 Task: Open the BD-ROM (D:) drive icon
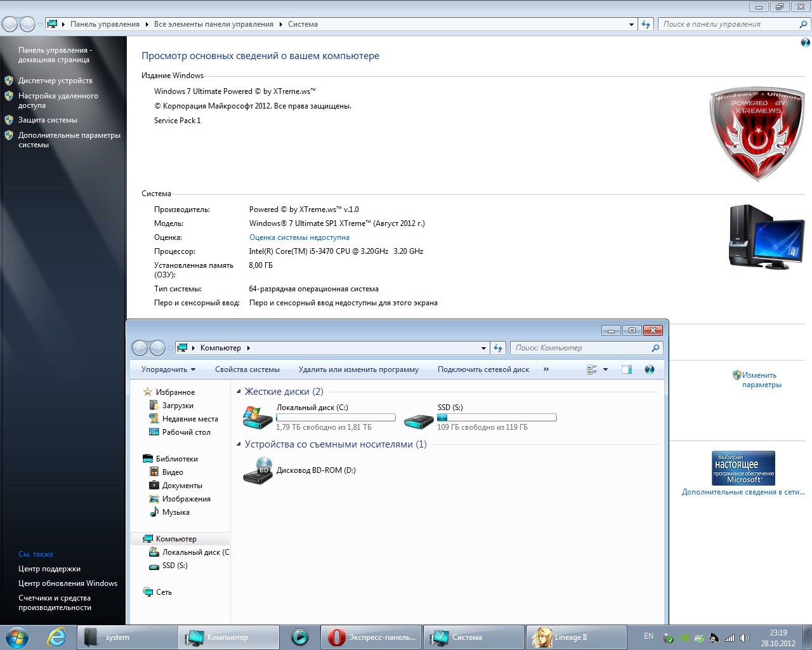258,471
